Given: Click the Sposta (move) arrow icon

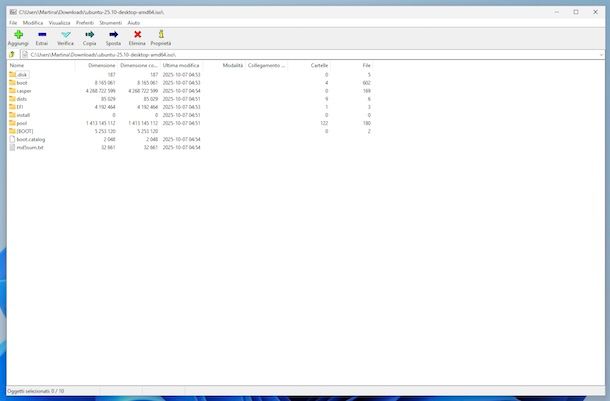Looking at the screenshot, I should click(113, 35).
